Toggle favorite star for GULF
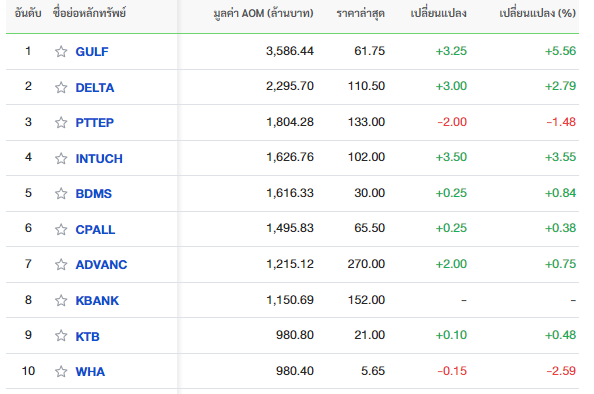Screen dimensions: 594x394 point(61,51)
